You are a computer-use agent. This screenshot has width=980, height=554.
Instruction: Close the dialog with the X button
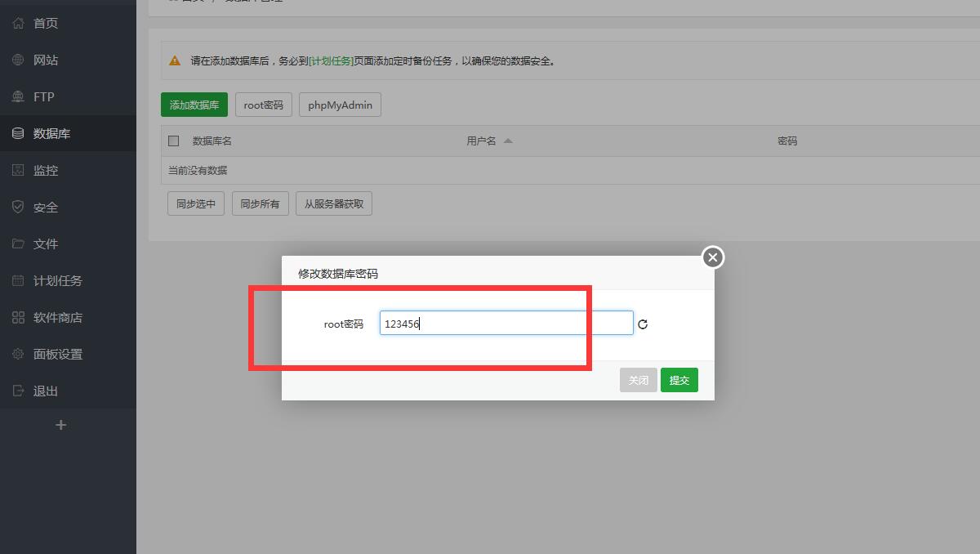(x=713, y=257)
